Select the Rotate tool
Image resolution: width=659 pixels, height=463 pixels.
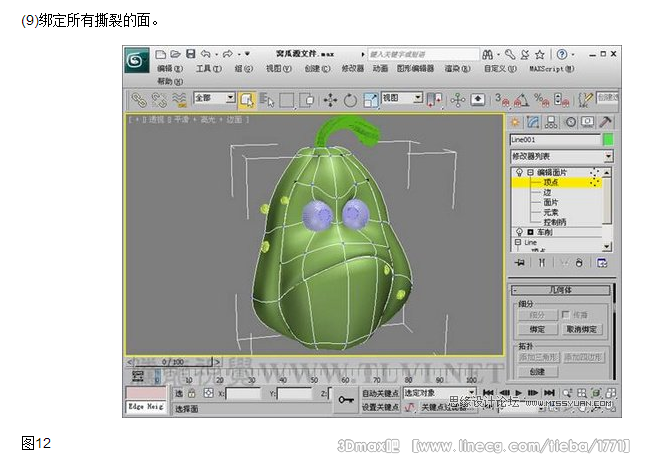pos(350,100)
